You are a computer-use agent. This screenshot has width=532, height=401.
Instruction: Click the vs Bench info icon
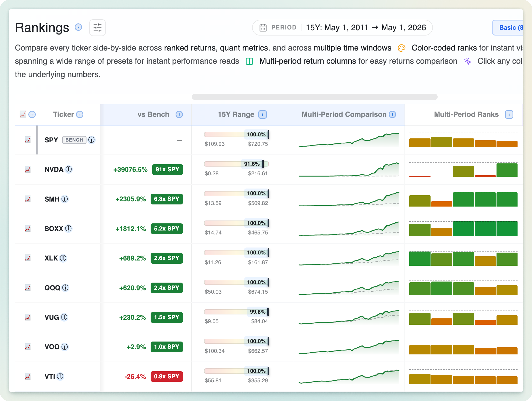point(179,114)
